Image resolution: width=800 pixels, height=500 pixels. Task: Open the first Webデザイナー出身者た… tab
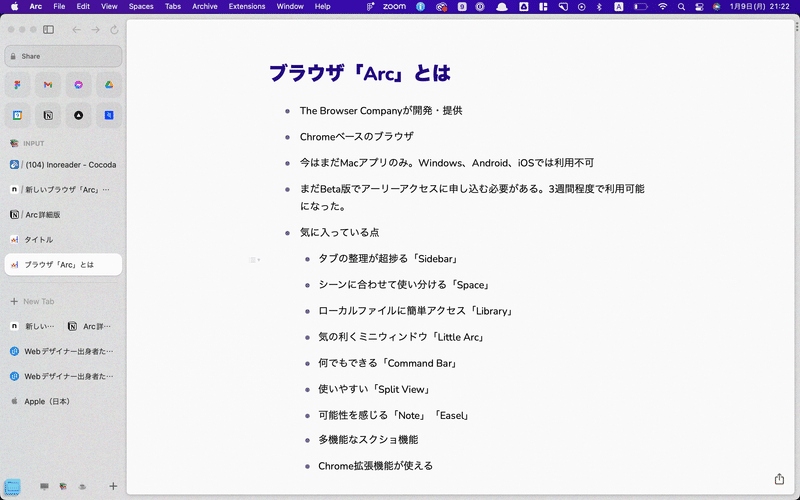pyautogui.click(x=63, y=351)
